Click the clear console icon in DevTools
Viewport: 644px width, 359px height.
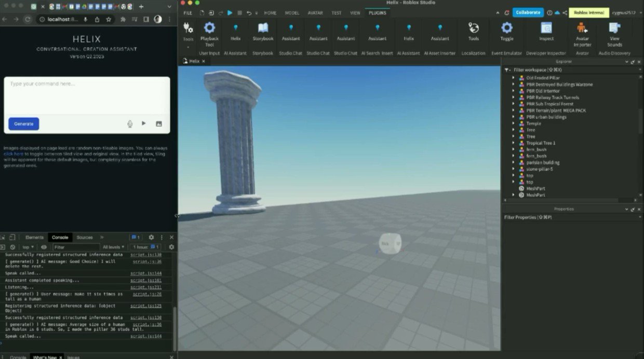12,247
